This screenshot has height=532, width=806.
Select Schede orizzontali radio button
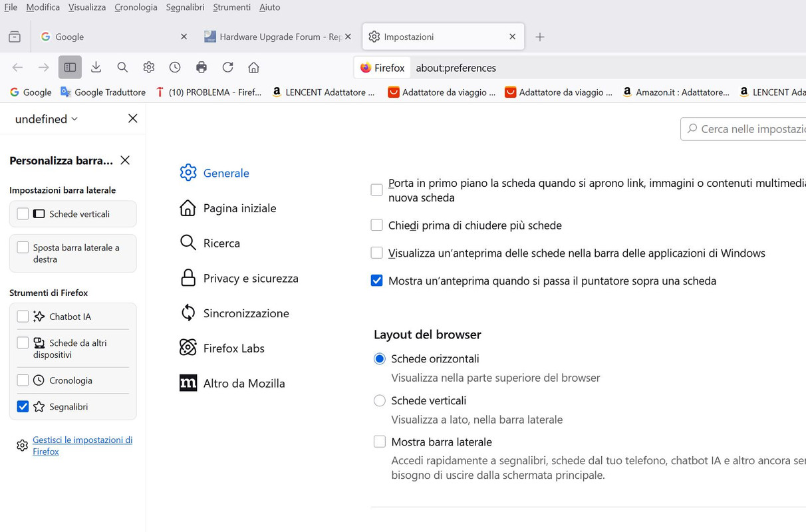point(380,359)
